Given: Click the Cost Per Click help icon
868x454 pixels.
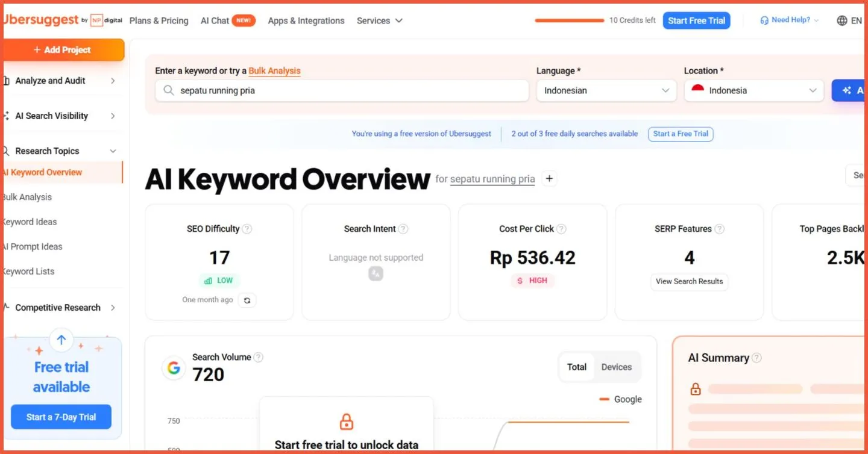Looking at the screenshot, I should click(561, 229).
